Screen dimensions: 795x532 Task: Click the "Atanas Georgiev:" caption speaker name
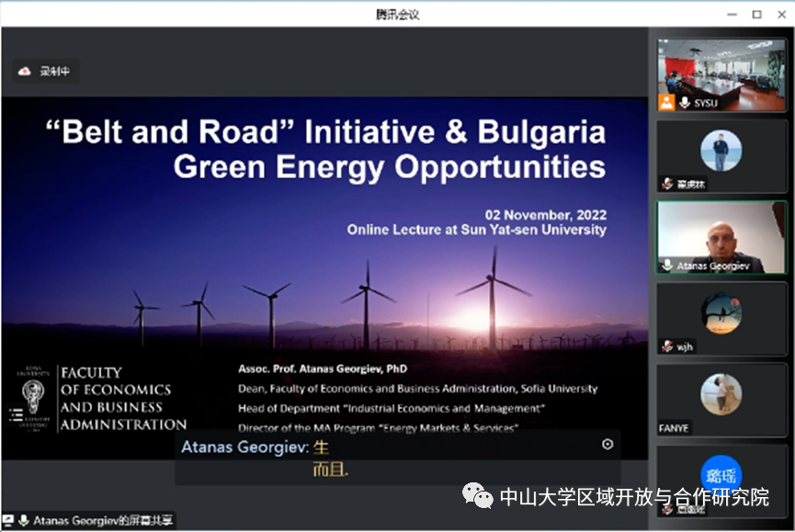(x=244, y=447)
